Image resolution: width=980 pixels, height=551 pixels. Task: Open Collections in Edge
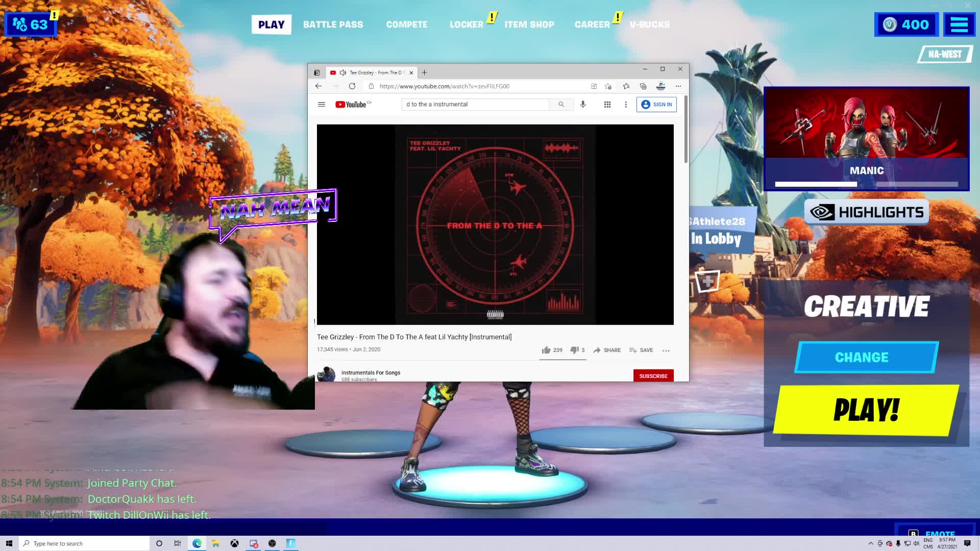click(643, 86)
